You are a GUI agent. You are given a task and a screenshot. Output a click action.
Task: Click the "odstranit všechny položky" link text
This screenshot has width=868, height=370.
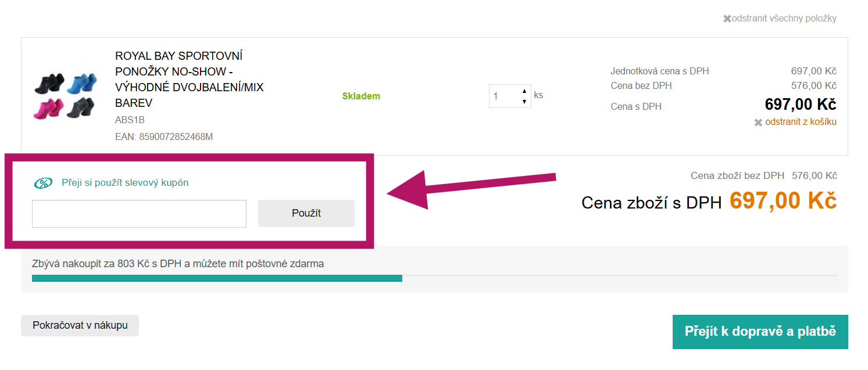click(x=784, y=19)
